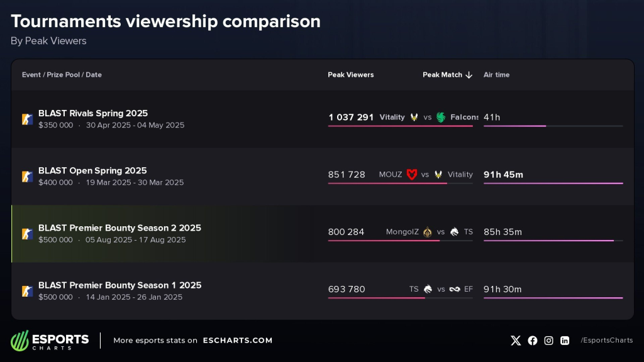Viewport: 644px width, 362px height.
Task: Open the ESCHARTS.COM link
Action: pyautogui.click(x=238, y=340)
